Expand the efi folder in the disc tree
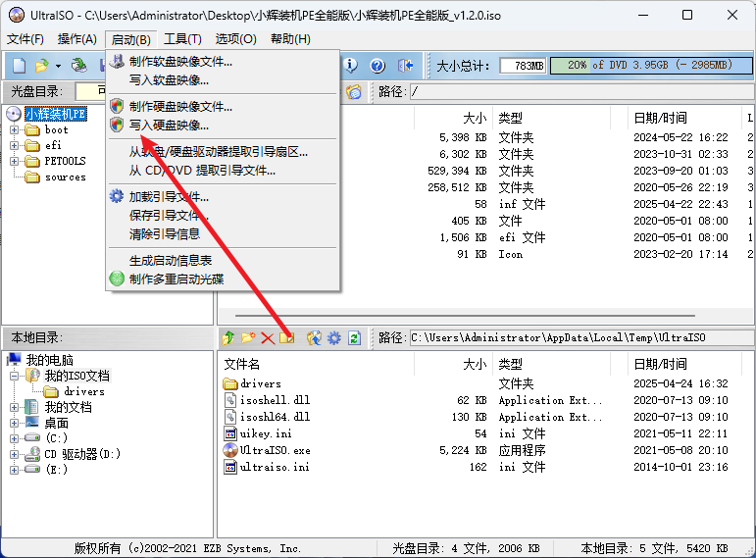The image size is (756, 558). (14, 145)
